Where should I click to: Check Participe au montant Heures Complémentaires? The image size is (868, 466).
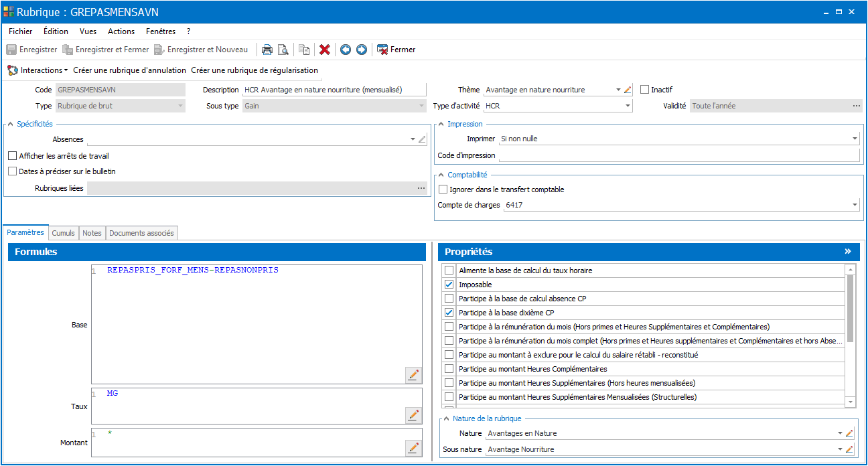[449, 369]
